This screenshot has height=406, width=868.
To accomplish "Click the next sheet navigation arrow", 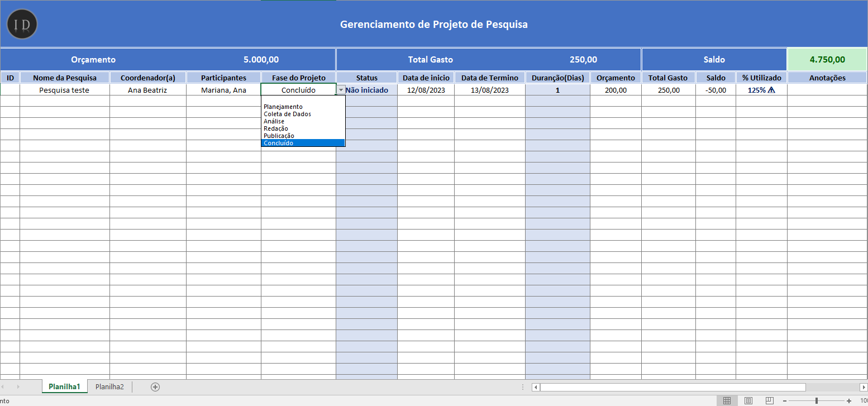I will (18, 386).
